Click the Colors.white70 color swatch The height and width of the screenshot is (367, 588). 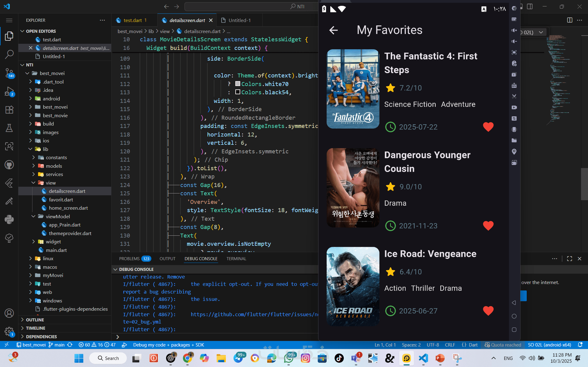coord(237,84)
